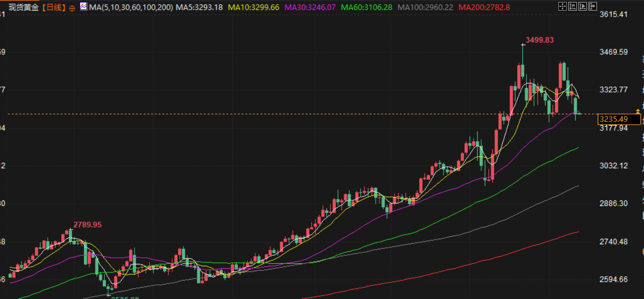Click the orange crosshair icon beside 日线
The height and width of the screenshot is (299, 644).
click(72, 8)
